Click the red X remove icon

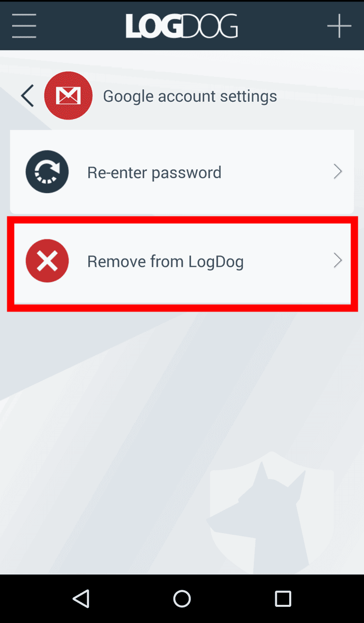click(x=47, y=261)
